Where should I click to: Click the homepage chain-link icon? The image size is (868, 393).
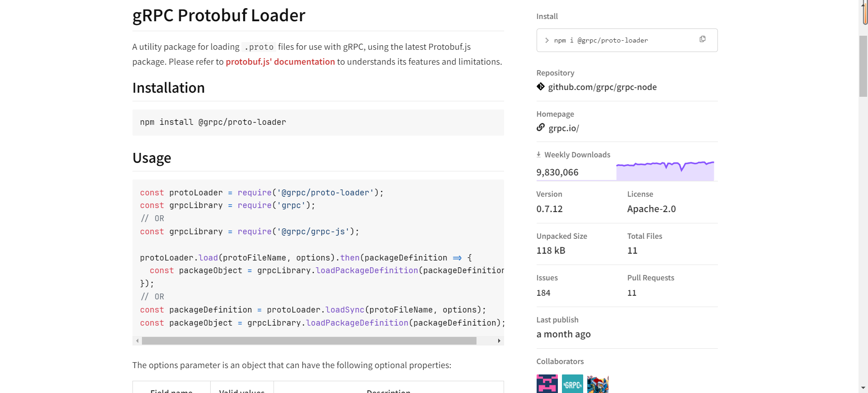click(541, 128)
